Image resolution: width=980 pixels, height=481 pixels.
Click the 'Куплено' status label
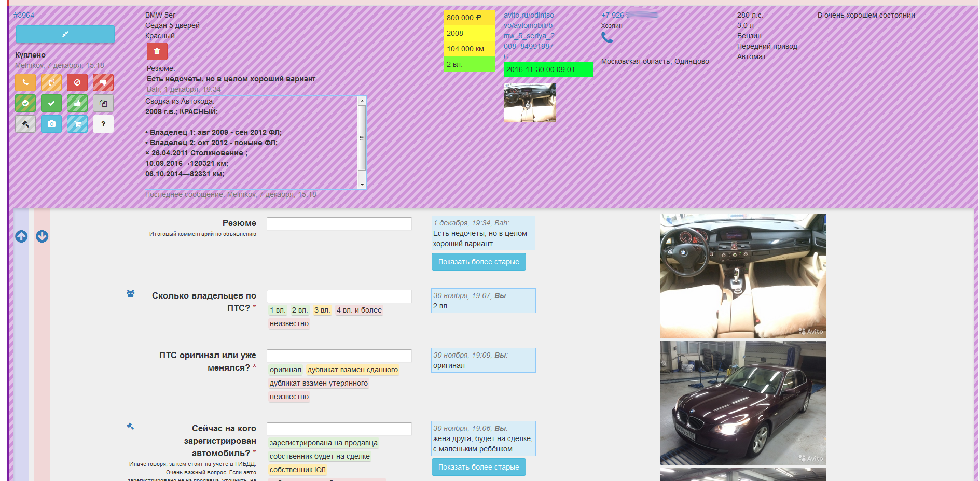coord(30,55)
